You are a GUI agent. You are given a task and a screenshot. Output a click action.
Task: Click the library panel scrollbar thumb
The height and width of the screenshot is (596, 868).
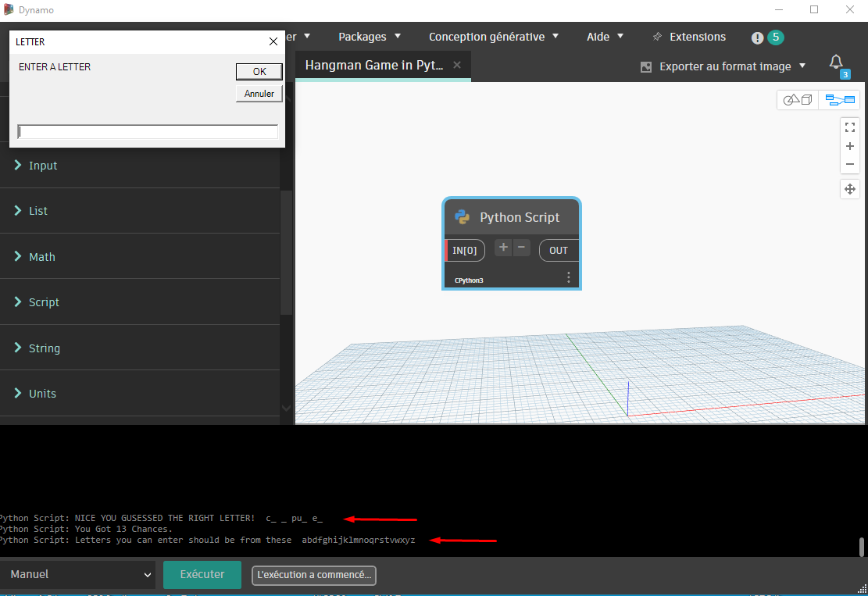click(x=286, y=252)
